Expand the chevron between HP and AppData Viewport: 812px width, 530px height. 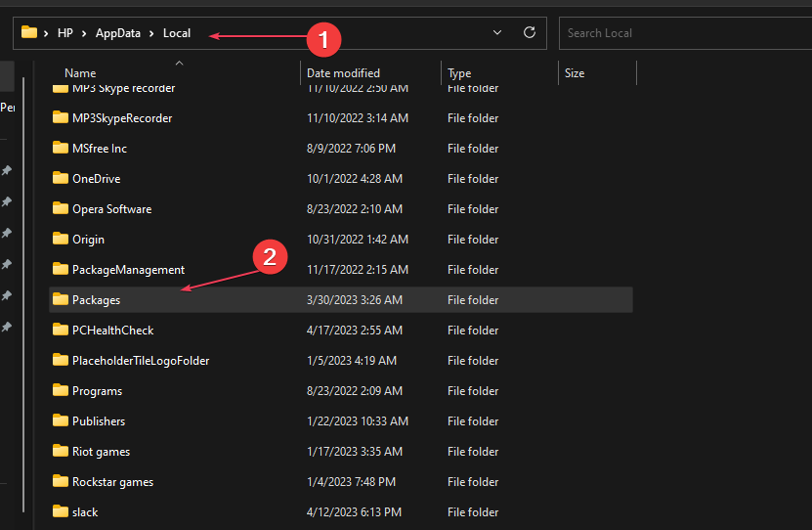tap(84, 33)
